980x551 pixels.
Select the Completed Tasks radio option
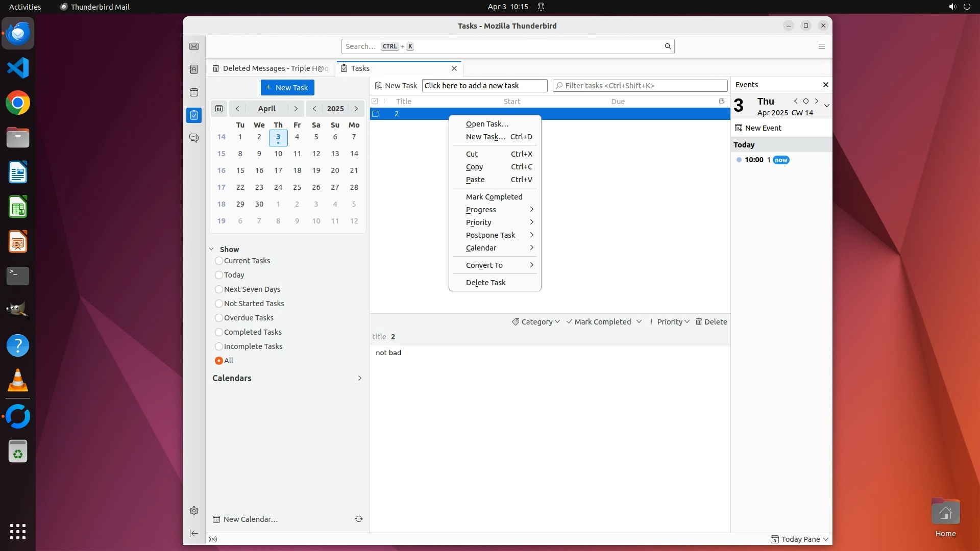pyautogui.click(x=219, y=332)
